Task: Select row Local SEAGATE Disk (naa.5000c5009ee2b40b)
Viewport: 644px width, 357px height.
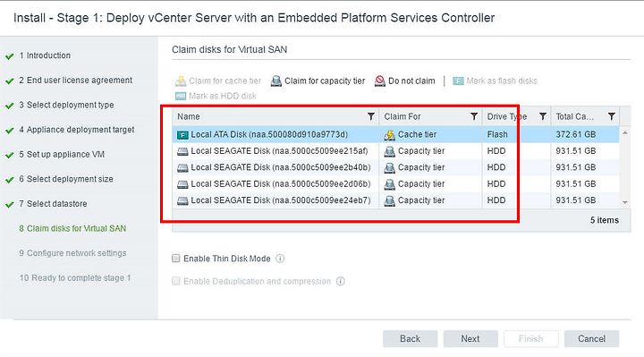Action: pyautogui.click(x=395, y=167)
